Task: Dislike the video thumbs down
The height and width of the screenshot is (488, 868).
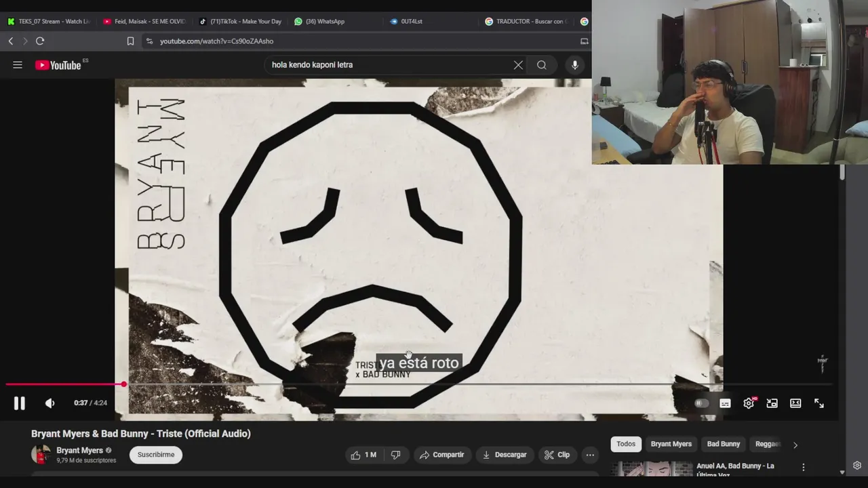Action: tap(395, 455)
